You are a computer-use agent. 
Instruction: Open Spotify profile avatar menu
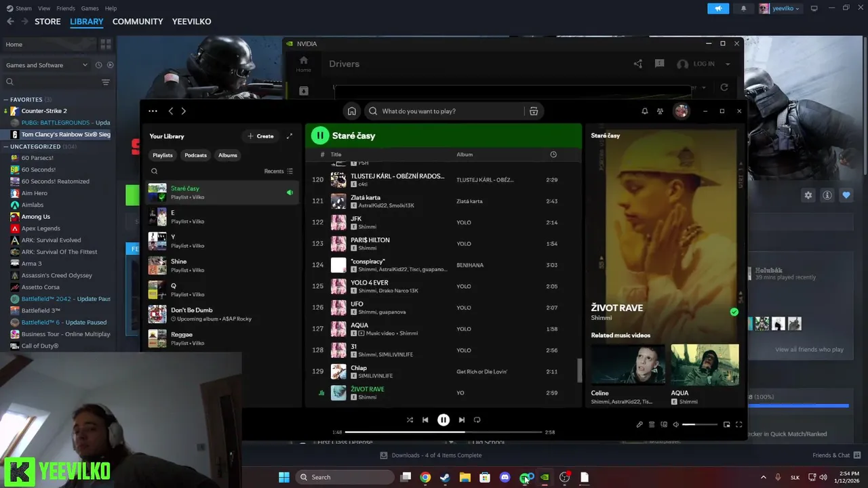(681, 111)
